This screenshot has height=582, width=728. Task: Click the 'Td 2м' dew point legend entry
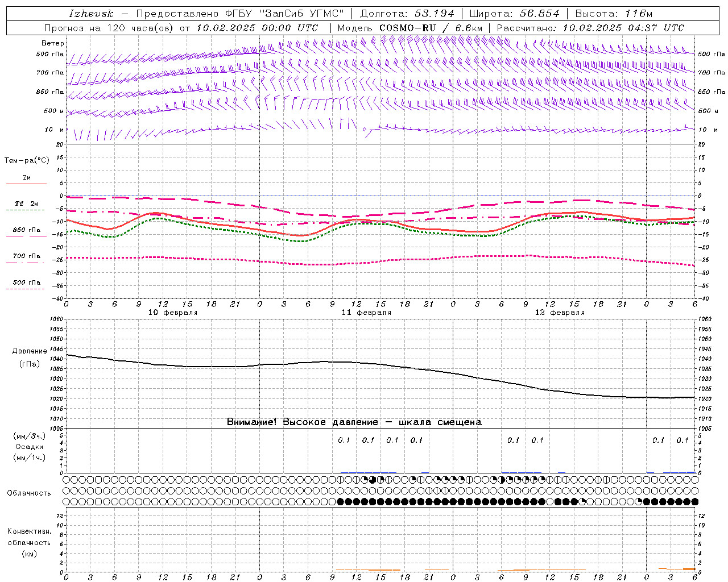coord(26,203)
